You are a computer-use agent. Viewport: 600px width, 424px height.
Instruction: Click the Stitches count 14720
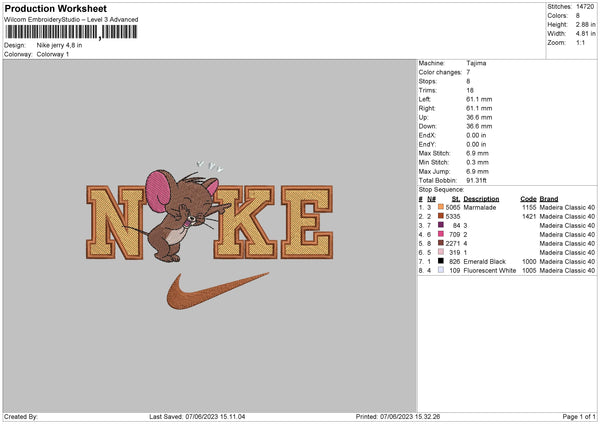click(x=585, y=7)
